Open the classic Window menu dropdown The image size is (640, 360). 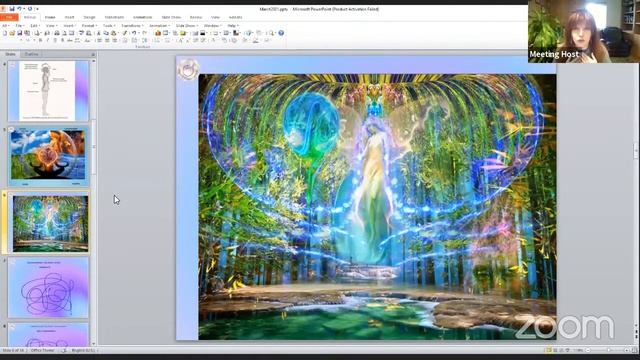(213, 26)
